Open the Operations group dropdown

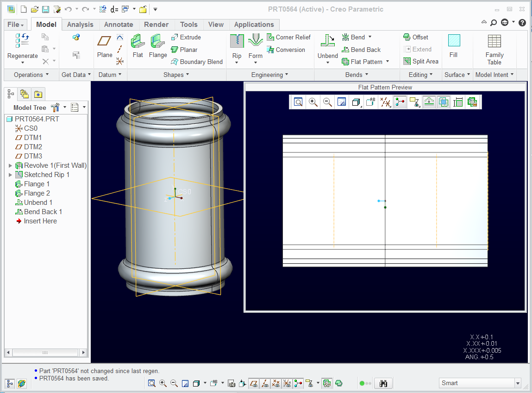coord(31,75)
